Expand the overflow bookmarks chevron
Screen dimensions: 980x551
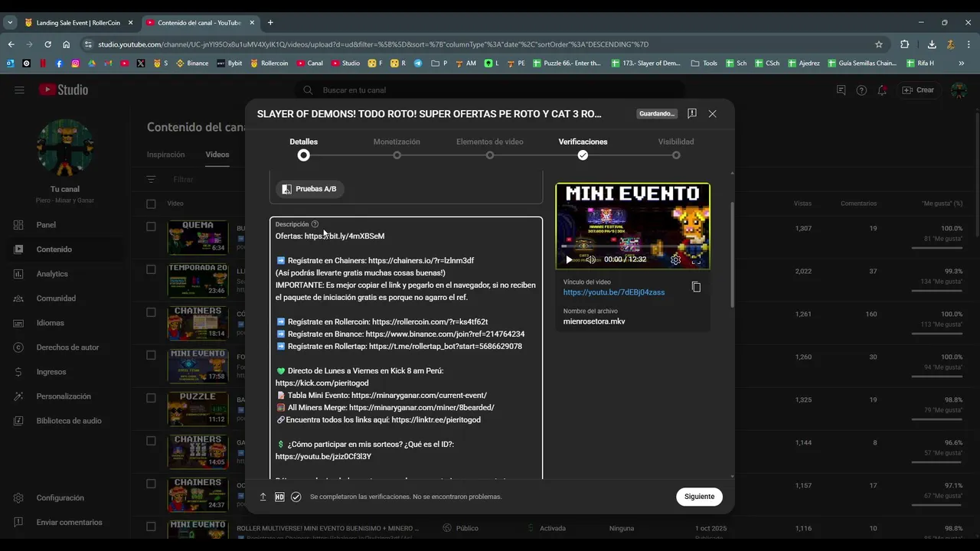tap(961, 63)
